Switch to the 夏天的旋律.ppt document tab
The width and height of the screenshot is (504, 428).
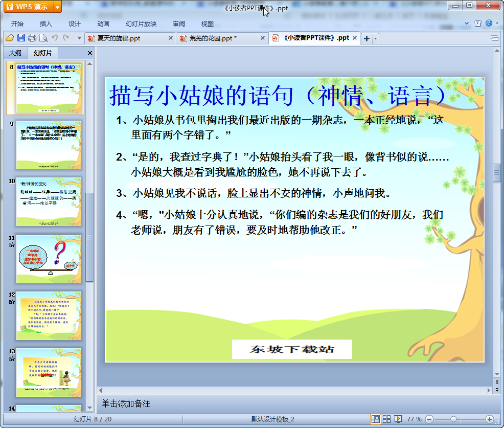tap(130, 38)
